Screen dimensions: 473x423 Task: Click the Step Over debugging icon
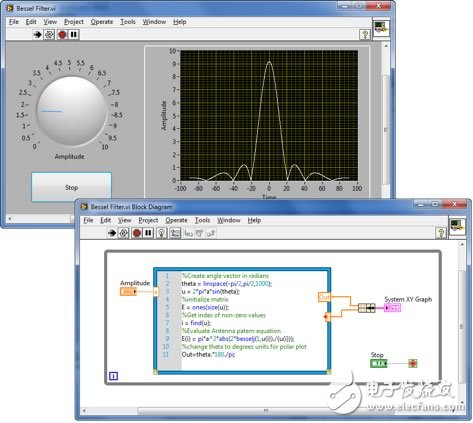point(200,233)
